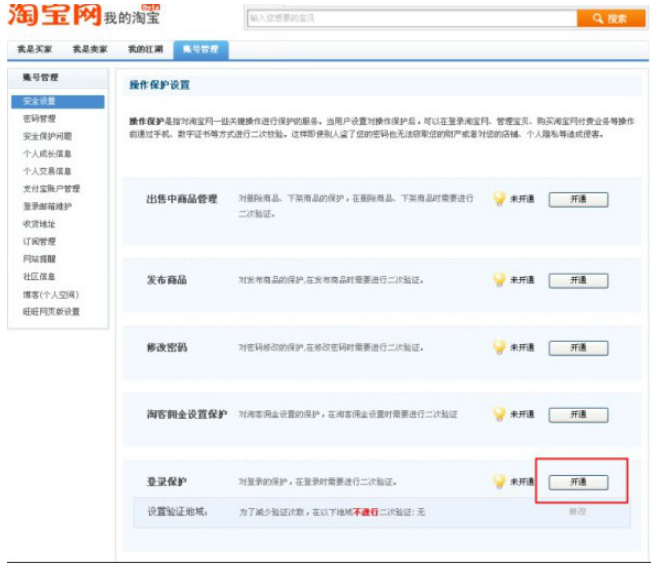Click lightbulb icon for 出售中商品管理
The width and height of the screenshot is (652, 564).
tap(499, 199)
